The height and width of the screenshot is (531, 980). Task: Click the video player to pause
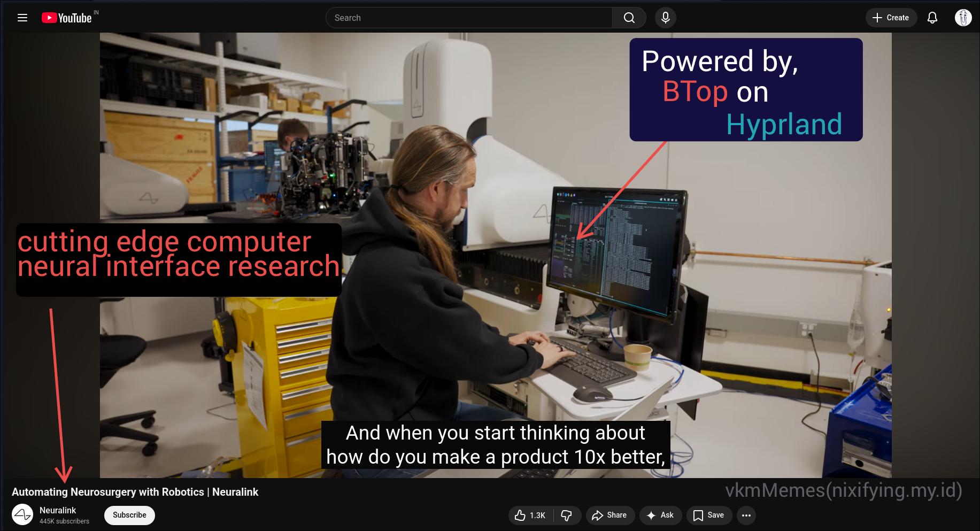point(496,255)
